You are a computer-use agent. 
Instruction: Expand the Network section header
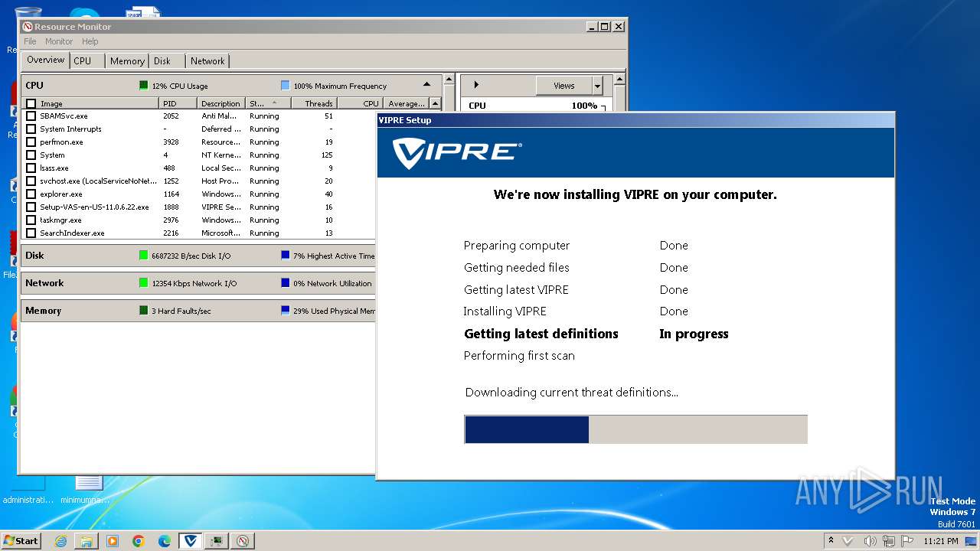pyautogui.click(x=198, y=283)
